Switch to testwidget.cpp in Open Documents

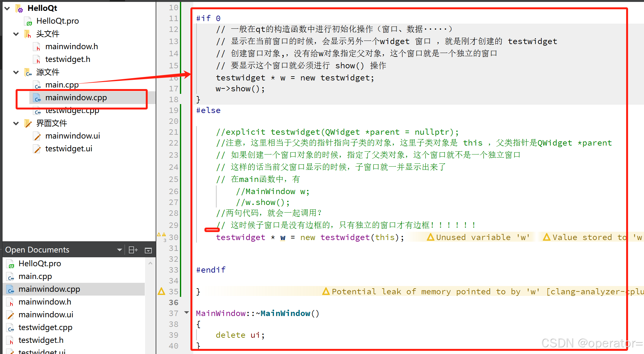[45, 328]
